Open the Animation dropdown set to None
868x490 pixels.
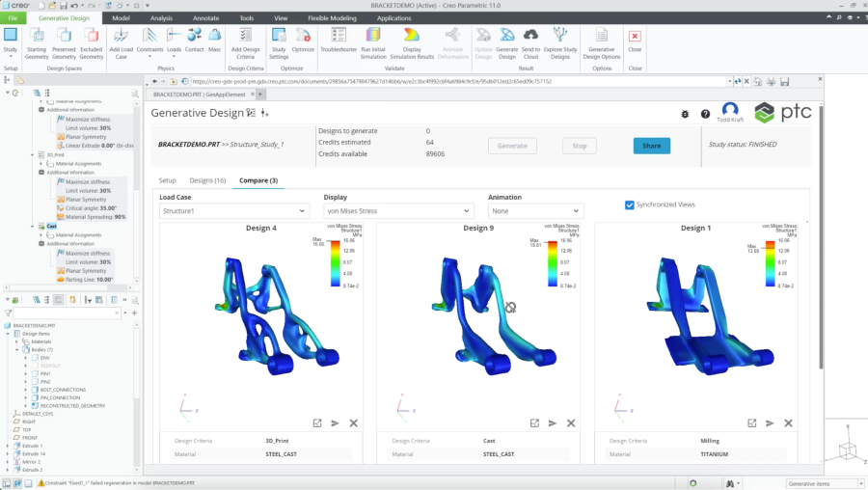tap(535, 210)
